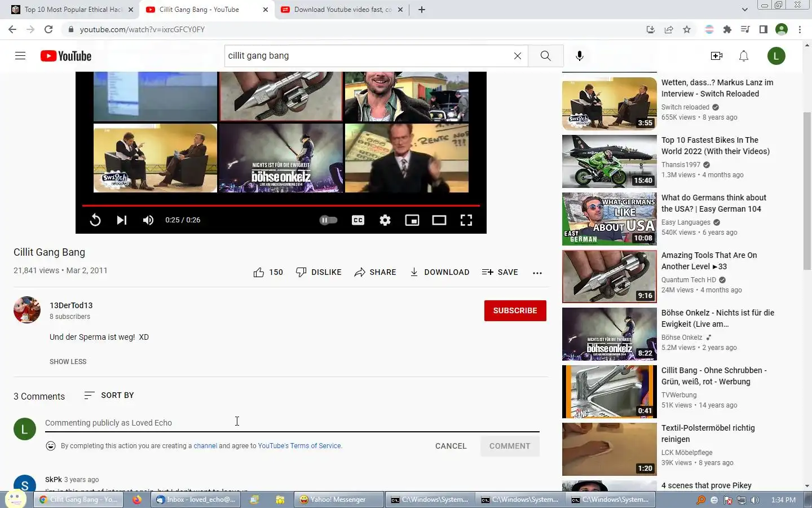
Task: Open the tab search chevron dropdown
Action: (745, 10)
